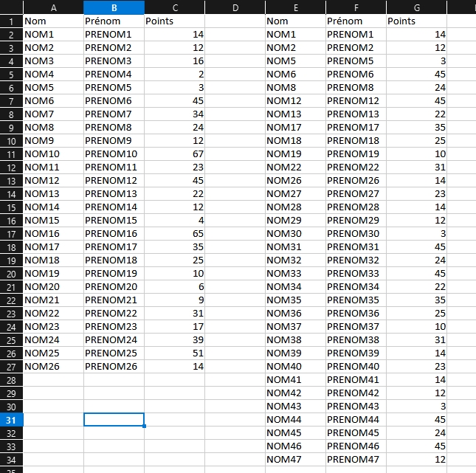The width and height of the screenshot is (476, 473).
Task: Select the cell with value 67
Action: 174,154
